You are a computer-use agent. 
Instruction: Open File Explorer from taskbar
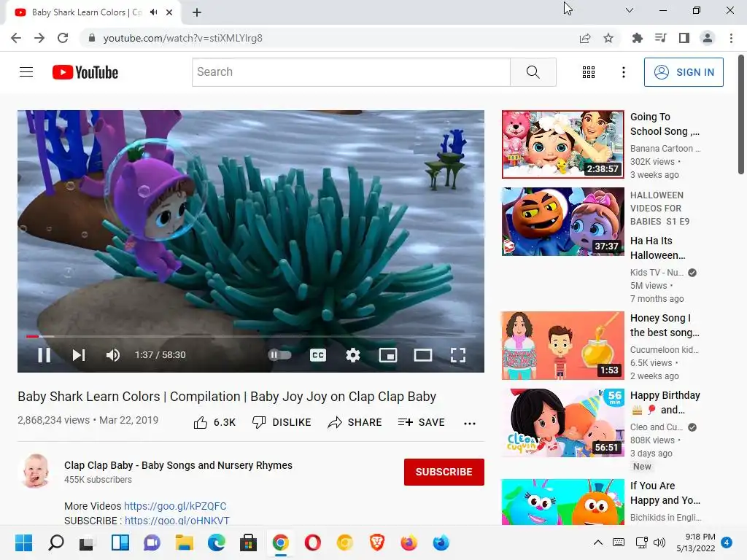[x=184, y=542]
